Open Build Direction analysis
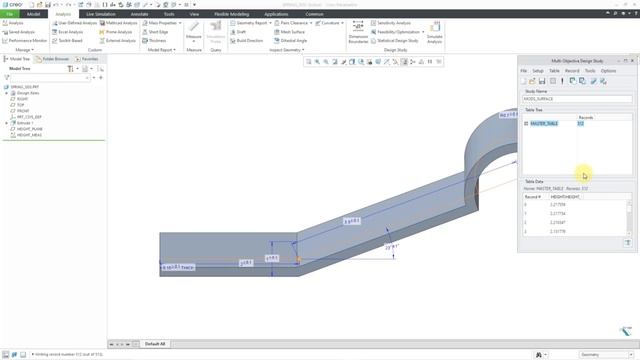This screenshot has height=360, width=640. (x=247, y=41)
